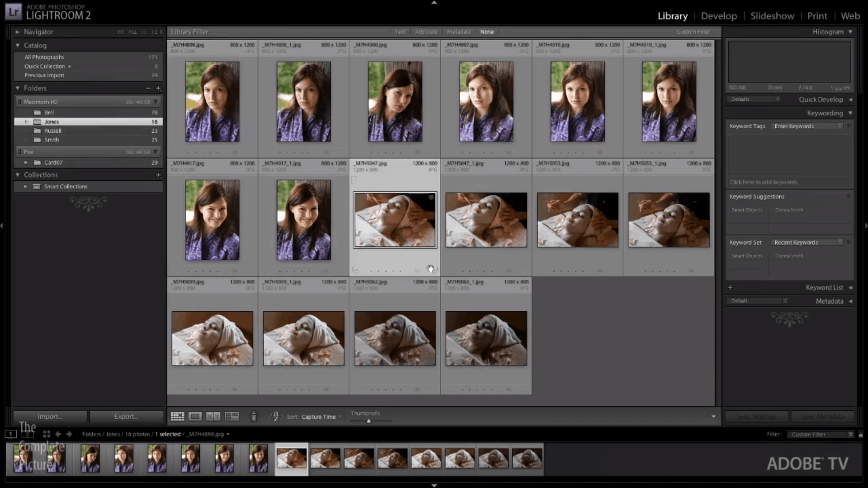Expand the Smart Collections set triangle
Screen dimensions: 868x488
[26, 186]
